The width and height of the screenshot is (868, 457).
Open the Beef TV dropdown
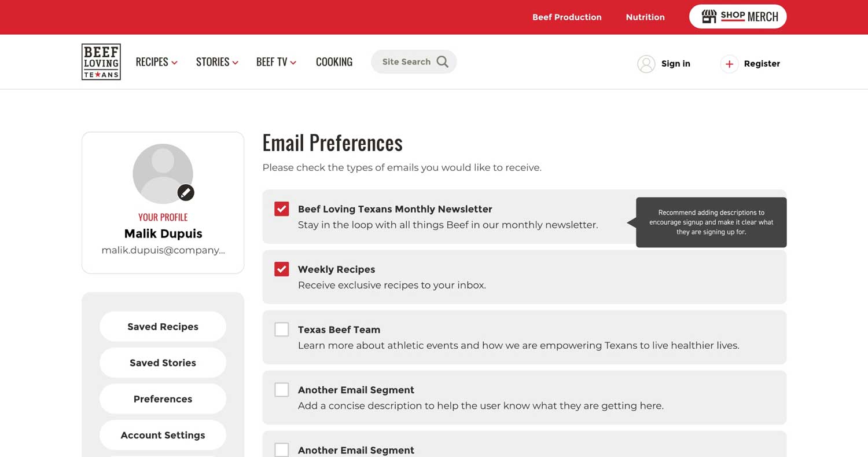click(x=276, y=62)
